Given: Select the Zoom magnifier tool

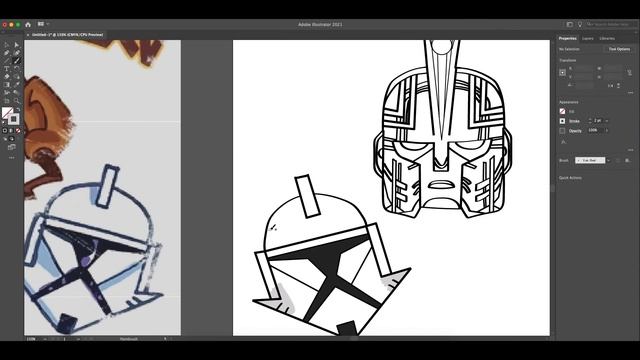Looking at the screenshot, I should pyautogui.click(x=16, y=100).
